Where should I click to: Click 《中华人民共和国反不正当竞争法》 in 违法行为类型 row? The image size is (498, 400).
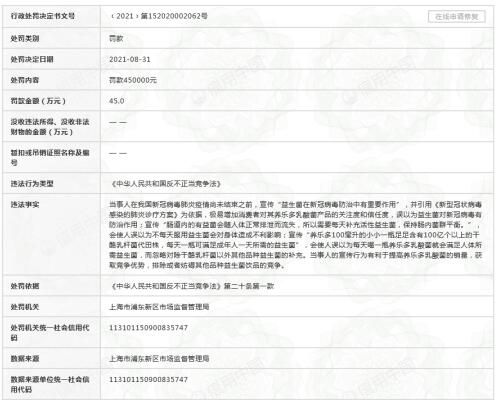pyautogui.click(x=166, y=184)
